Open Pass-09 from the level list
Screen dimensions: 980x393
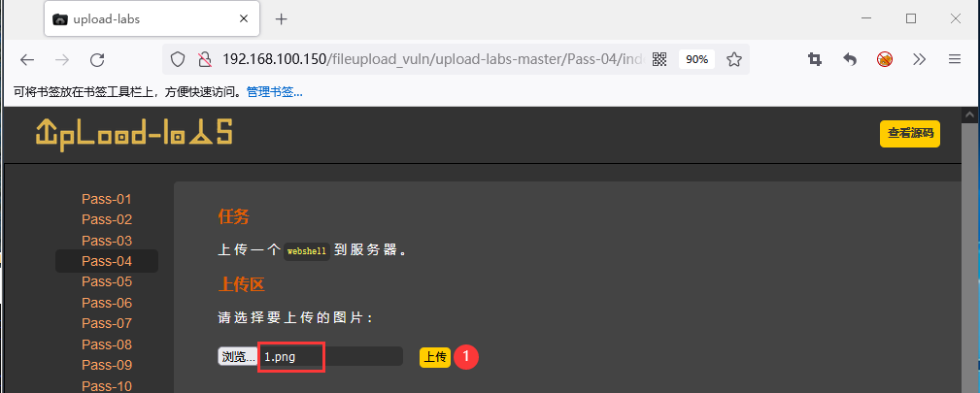point(107,365)
